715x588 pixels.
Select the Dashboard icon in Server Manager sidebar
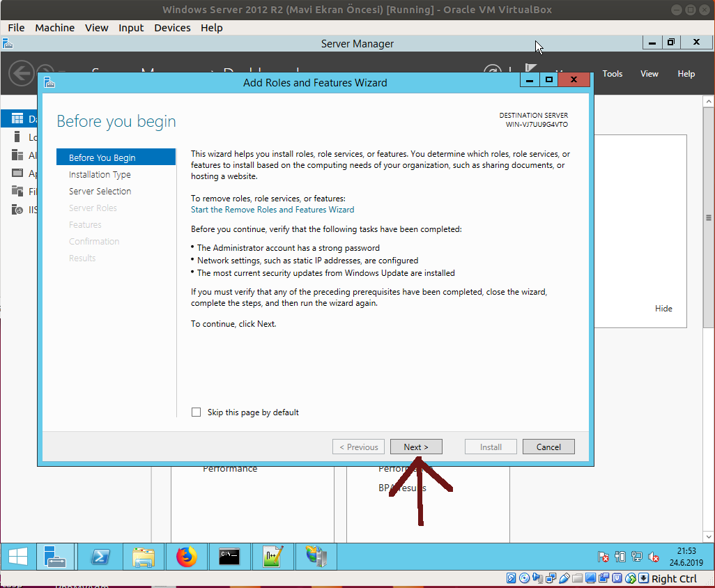pos(17,119)
